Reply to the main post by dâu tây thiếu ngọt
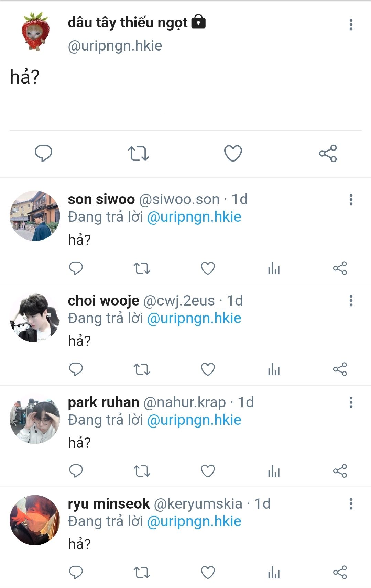The width and height of the screenshot is (371, 588). [x=43, y=153]
